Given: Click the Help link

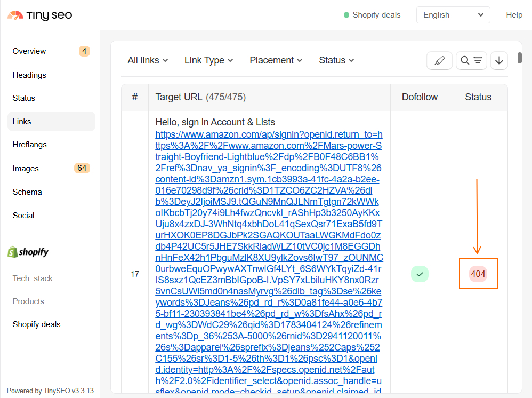Looking at the screenshot, I should (x=514, y=15).
